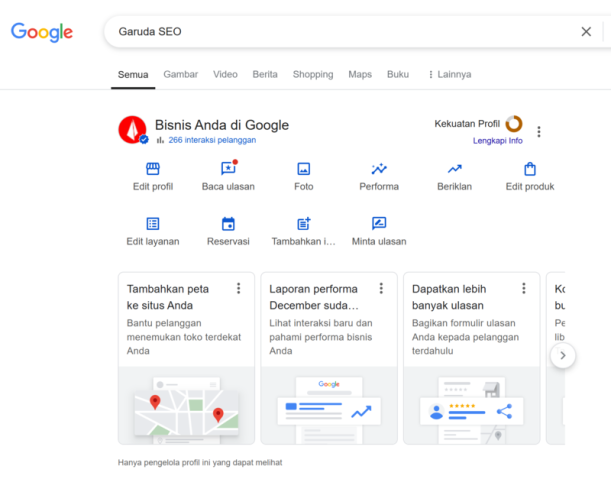Viewport: 611px width, 479px height.
Task: Open the reviews illustration with share icon
Action: [471, 405]
